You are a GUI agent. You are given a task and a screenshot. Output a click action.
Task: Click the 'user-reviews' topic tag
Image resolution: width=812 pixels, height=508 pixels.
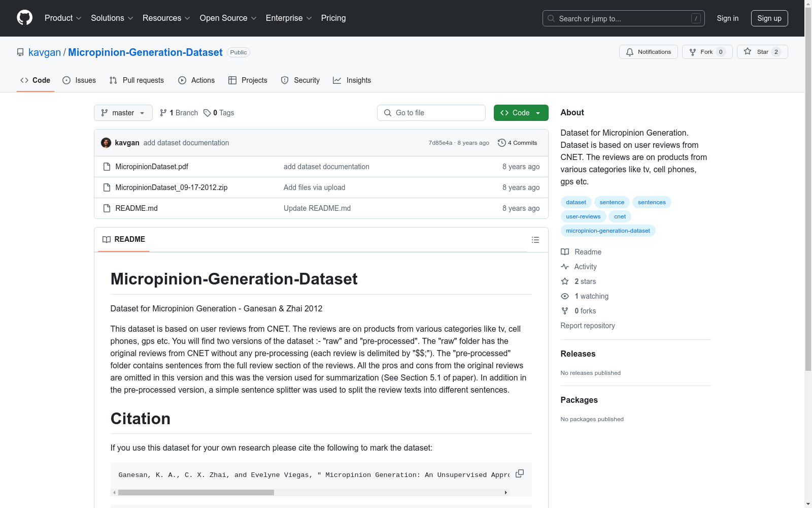tap(583, 216)
